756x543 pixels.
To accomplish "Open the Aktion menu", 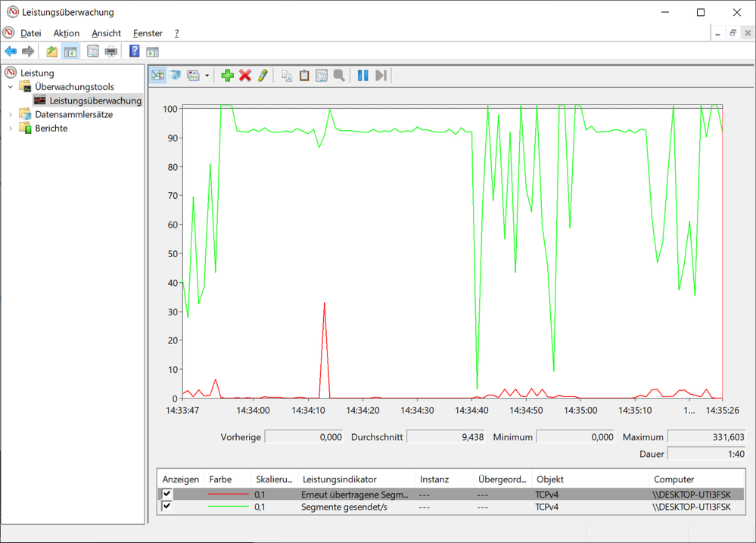I will pos(66,33).
